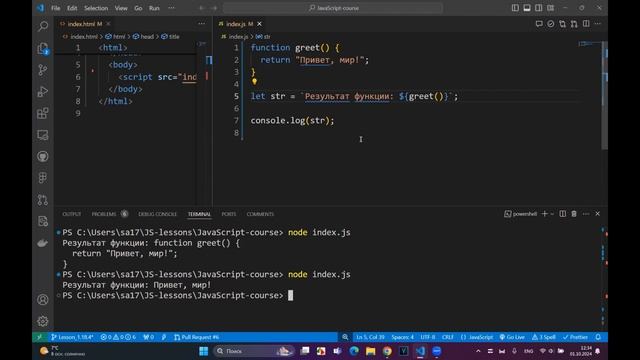Click Ln 5, Col 39 cursor position
Viewport: 640px width, 360px height.
[x=370, y=337]
